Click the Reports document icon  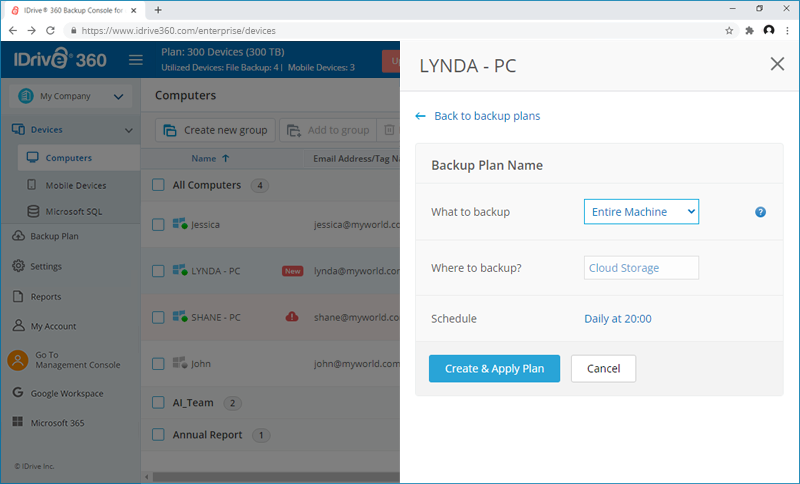pos(18,296)
